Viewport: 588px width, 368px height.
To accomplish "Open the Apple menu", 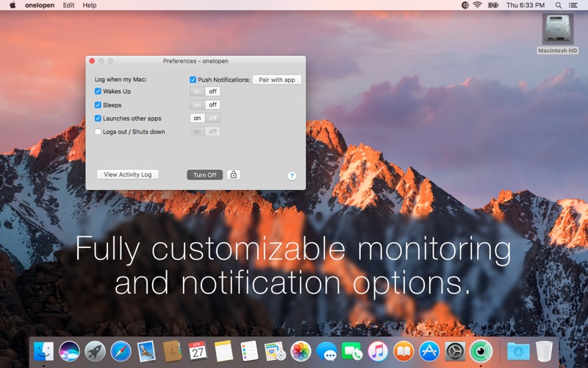I will [x=12, y=5].
